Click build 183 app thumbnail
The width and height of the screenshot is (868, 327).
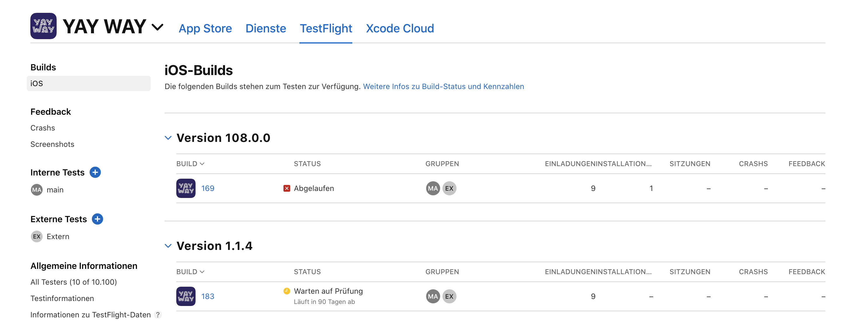click(x=186, y=296)
